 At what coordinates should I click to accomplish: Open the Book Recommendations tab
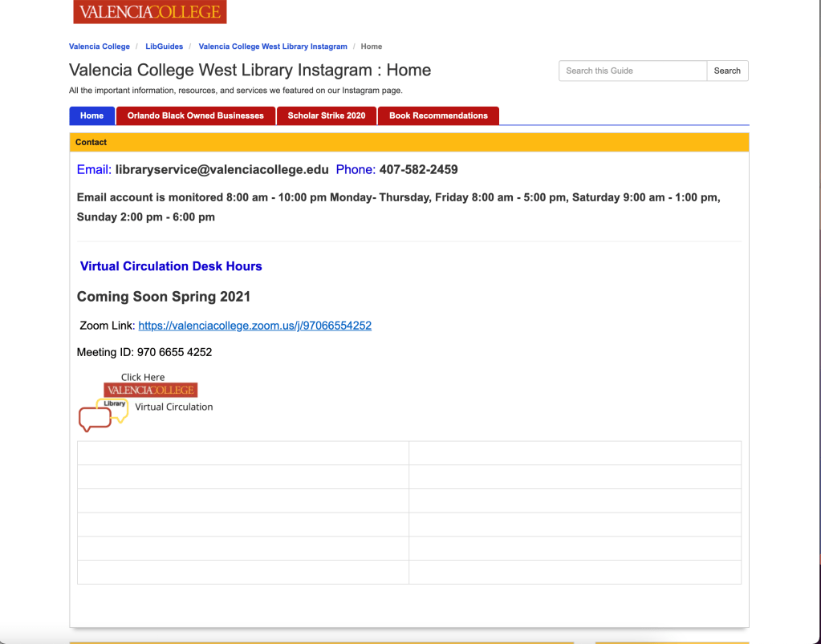(438, 115)
